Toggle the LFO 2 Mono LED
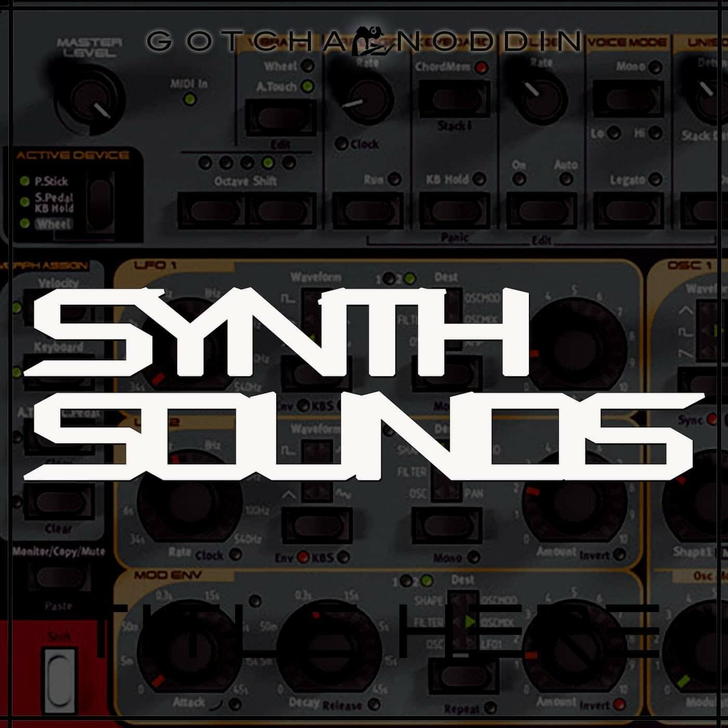The height and width of the screenshot is (728, 728). click(x=473, y=557)
